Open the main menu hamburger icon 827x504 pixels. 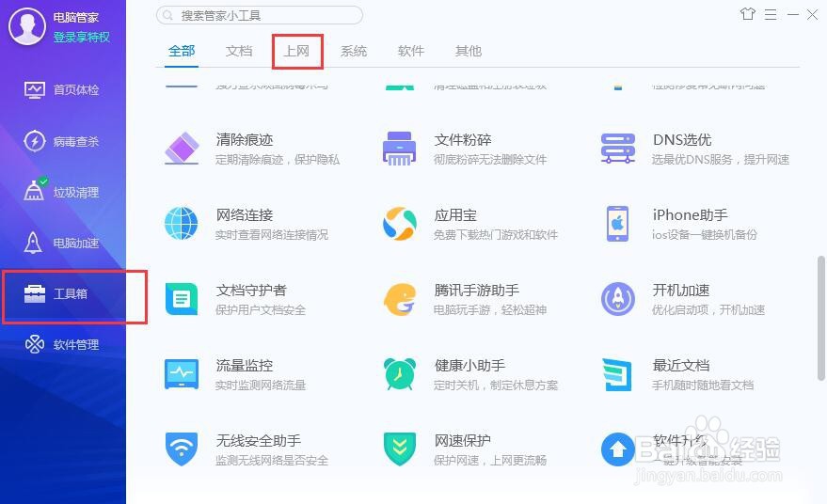(x=771, y=15)
